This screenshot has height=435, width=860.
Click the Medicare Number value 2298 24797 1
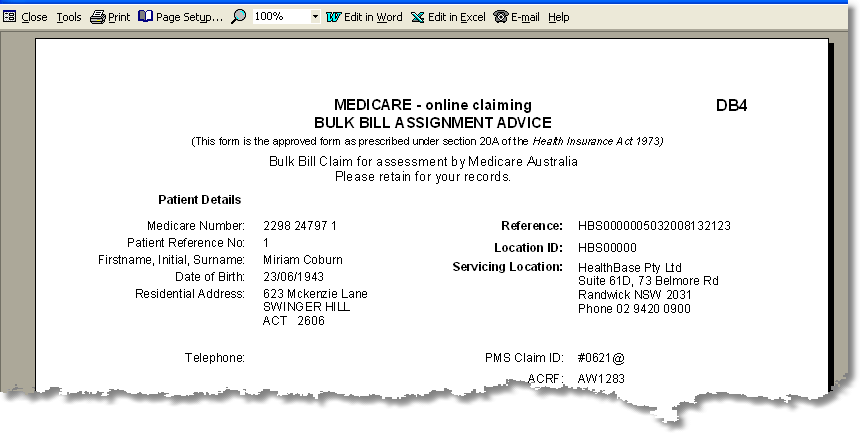tap(300, 226)
